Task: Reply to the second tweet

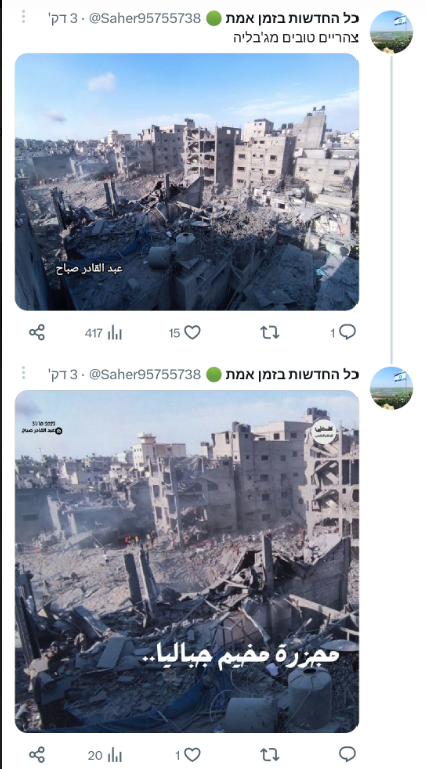Action: coord(347,754)
